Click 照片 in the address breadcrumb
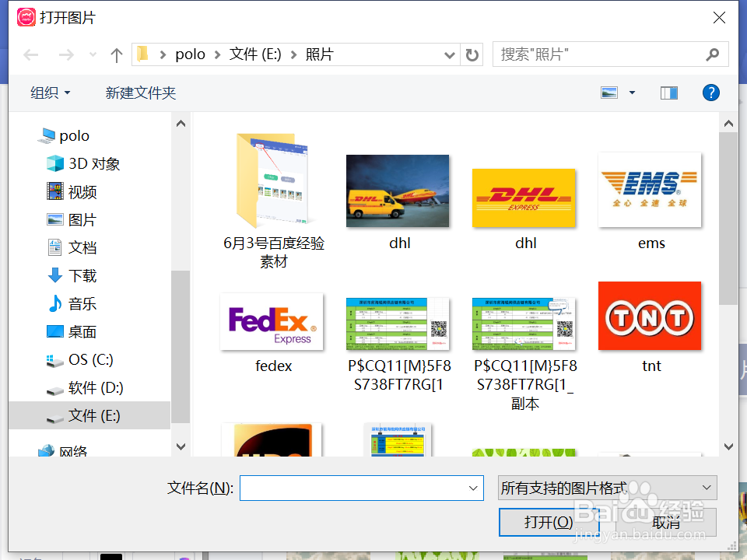 point(319,54)
